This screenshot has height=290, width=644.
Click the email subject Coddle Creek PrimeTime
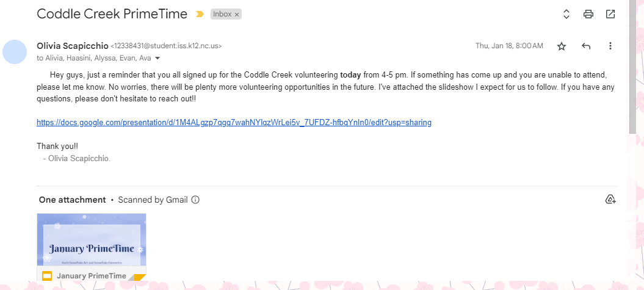point(112,14)
